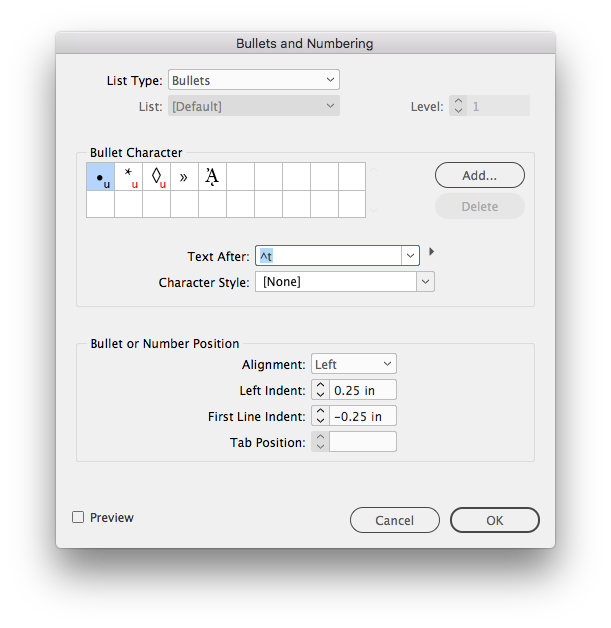
Task: Enable the Preview checkbox
Action: [x=78, y=517]
